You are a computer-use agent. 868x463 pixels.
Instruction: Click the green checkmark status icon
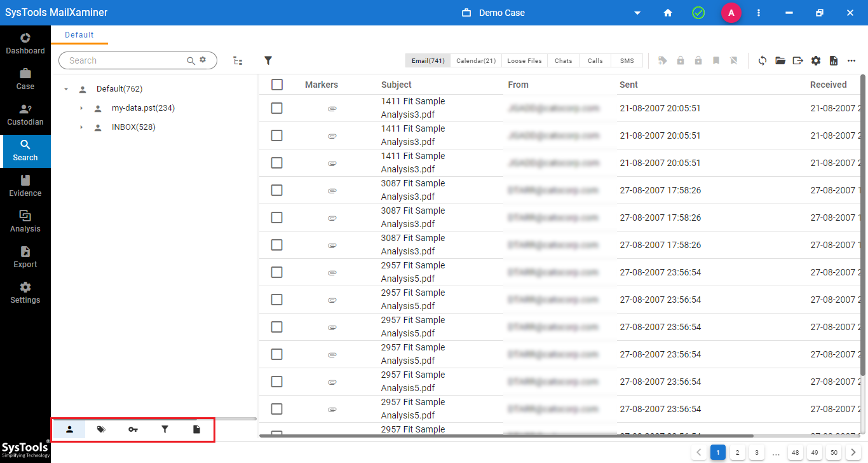pos(698,13)
